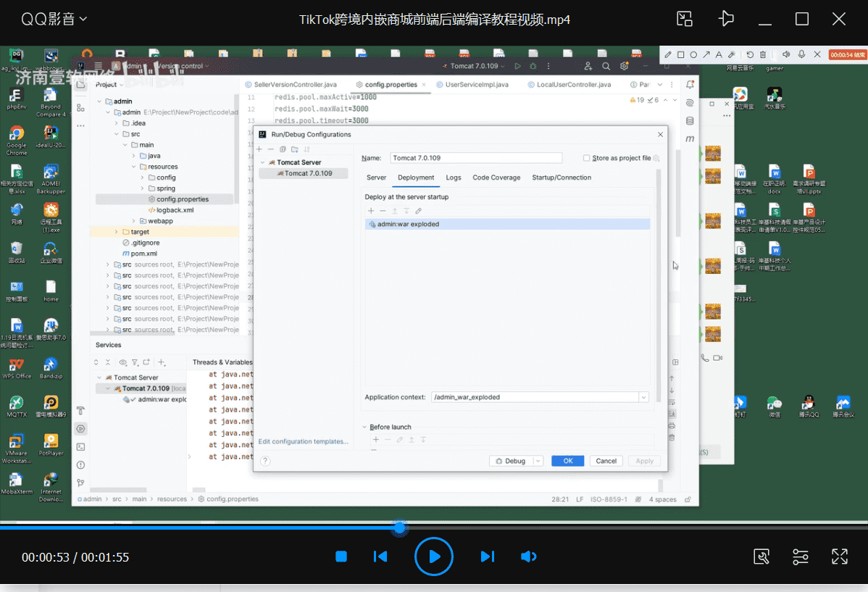The width and height of the screenshot is (868, 592).
Task: Select Tomcat 7.0.109 configuration
Action: (304, 173)
